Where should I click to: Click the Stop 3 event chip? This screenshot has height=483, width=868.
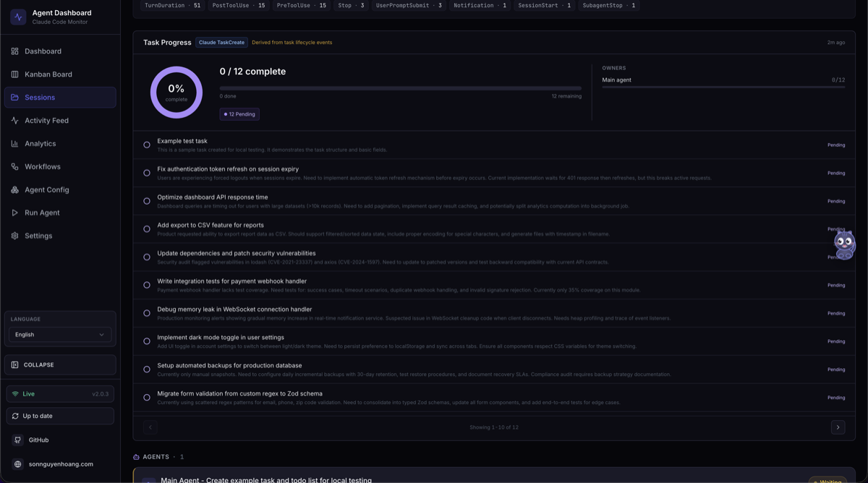[x=351, y=5]
